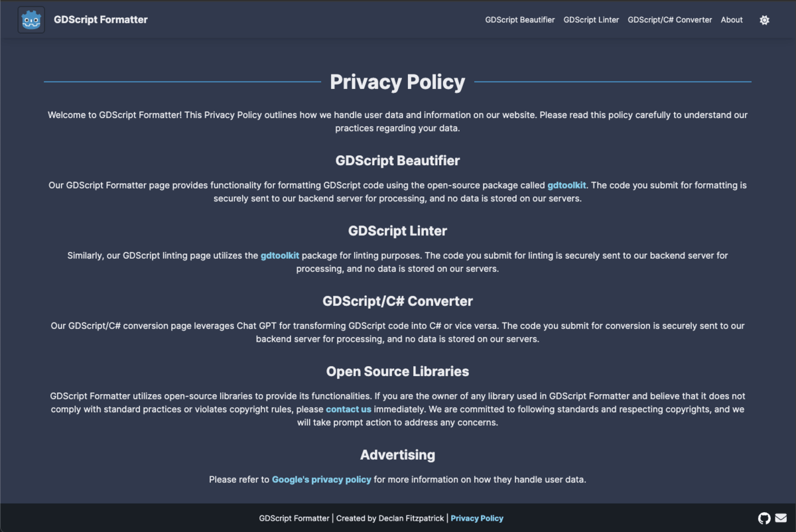Open the gdtoolkit link under GDScript Beautifier
The image size is (796, 532).
coord(566,185)
